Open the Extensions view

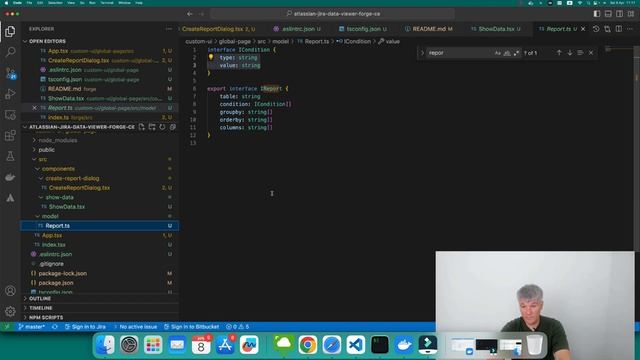pos(10,136)
